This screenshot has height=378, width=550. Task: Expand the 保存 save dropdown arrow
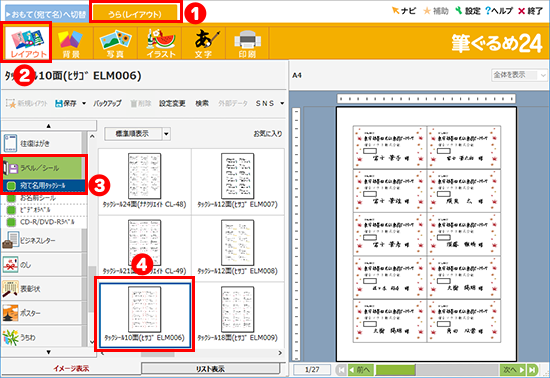click(x=84, y=103)
